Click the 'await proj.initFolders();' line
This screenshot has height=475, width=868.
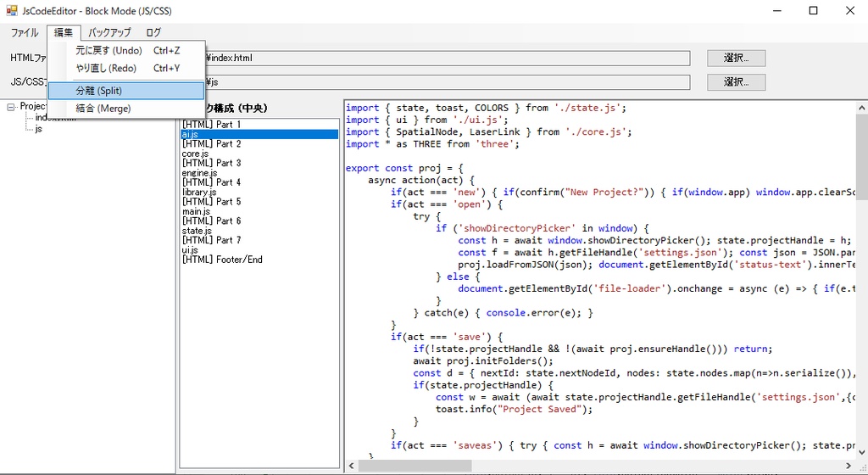click(482, 361)
